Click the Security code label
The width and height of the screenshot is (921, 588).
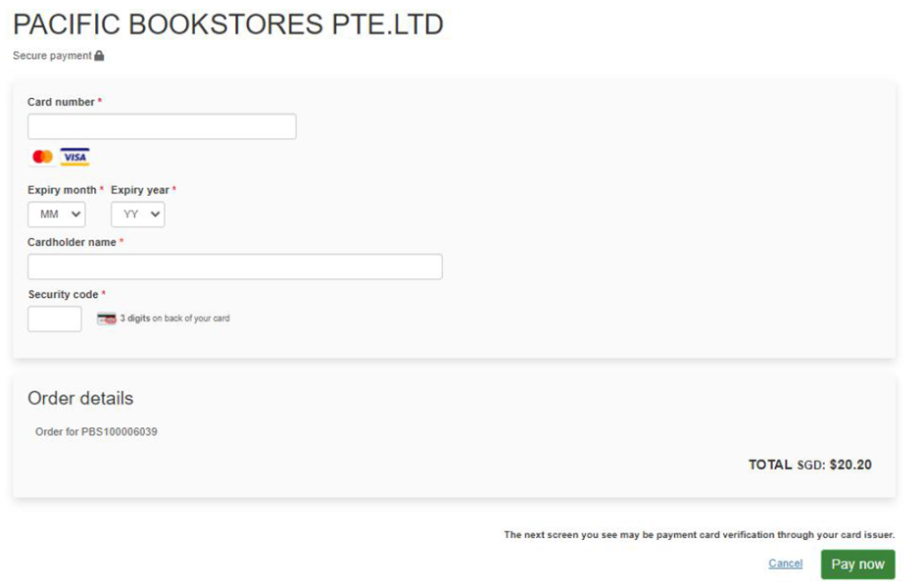click(63, 294)
